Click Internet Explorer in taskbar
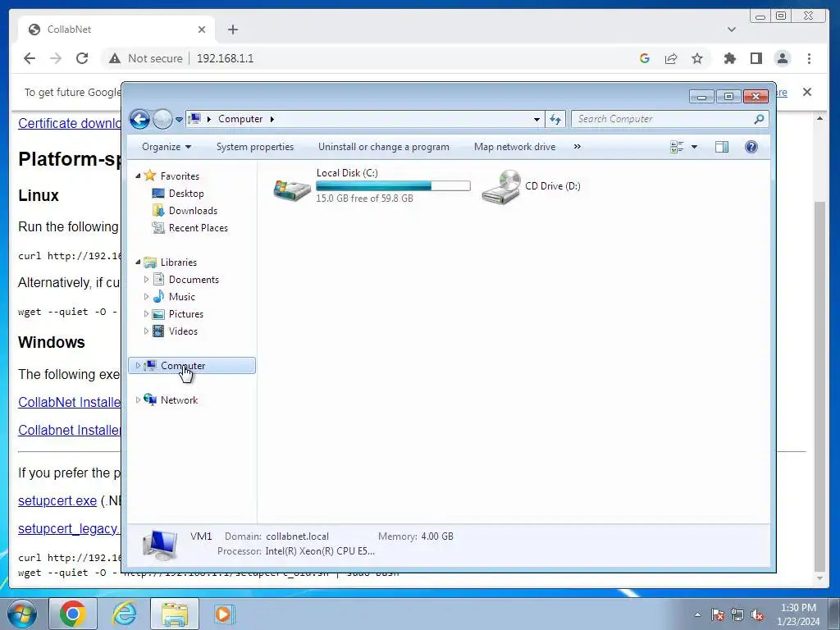 (124, 614)
